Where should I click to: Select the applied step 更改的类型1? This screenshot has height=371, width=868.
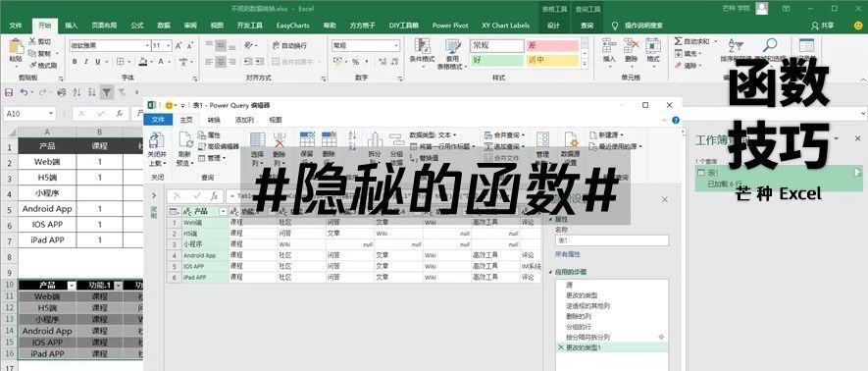611,347
